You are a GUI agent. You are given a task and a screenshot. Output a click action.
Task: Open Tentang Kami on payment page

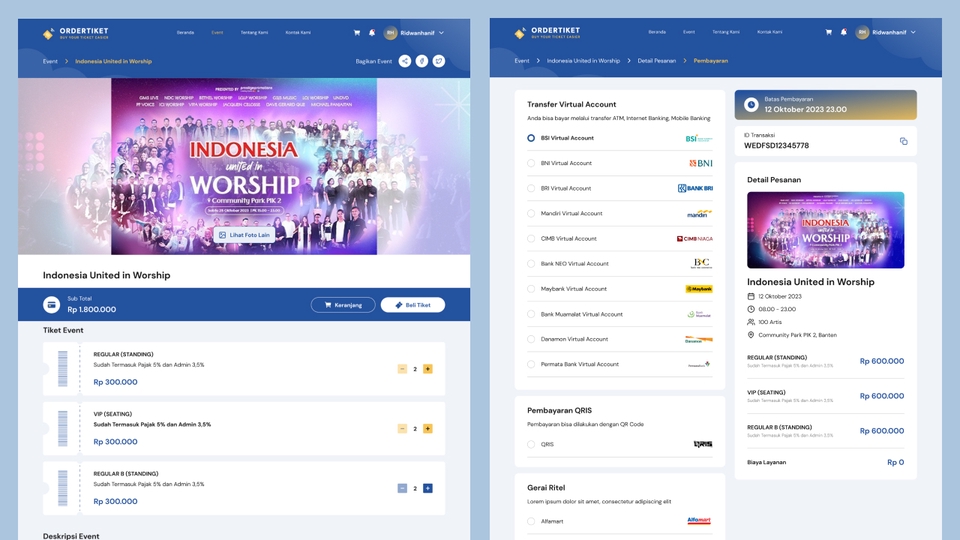click(x=726, y=32)
